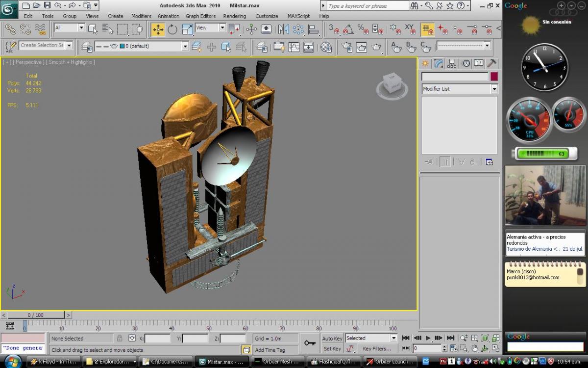Toggle Absolute/Offset transform type-in mode
Viewport: 588px width, 368px height.
(x=132, y=338)
